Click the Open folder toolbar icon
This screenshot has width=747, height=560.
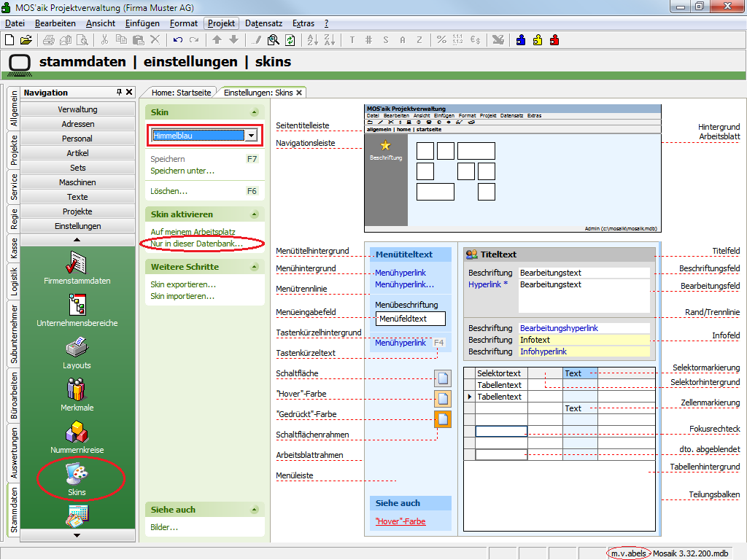tap(26, 40)
